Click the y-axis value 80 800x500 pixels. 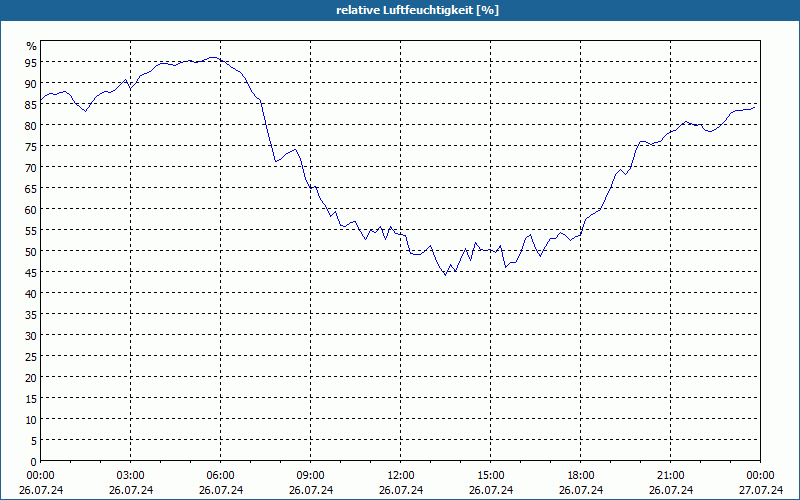pos(31,125)
